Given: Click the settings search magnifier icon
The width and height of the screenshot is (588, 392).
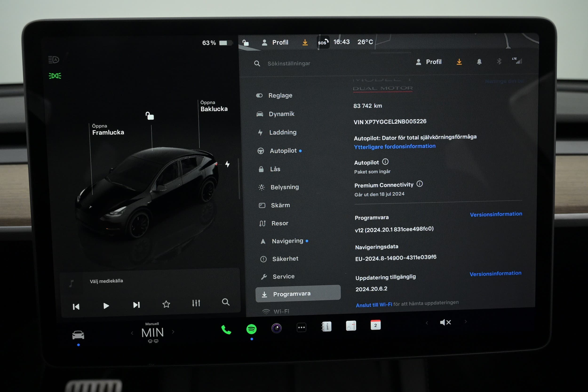Looking at the screenshot, I should click(257, 63).
